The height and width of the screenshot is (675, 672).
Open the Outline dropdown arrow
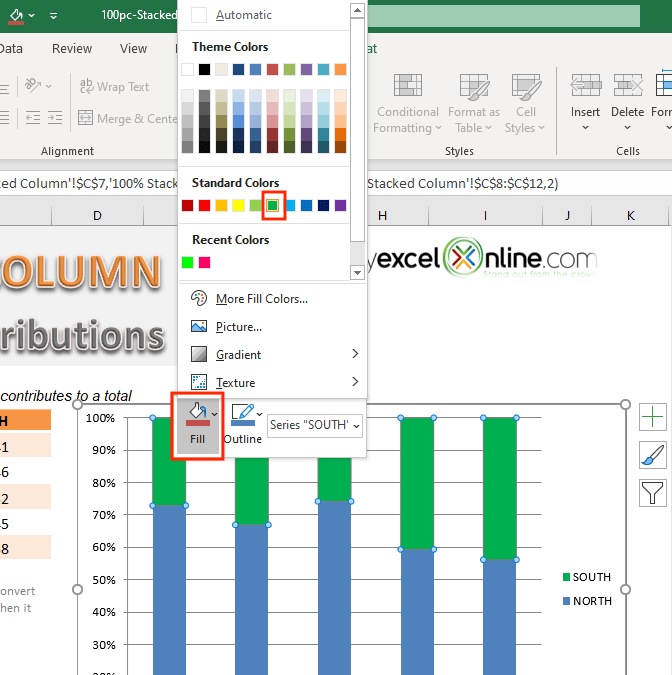260,414
